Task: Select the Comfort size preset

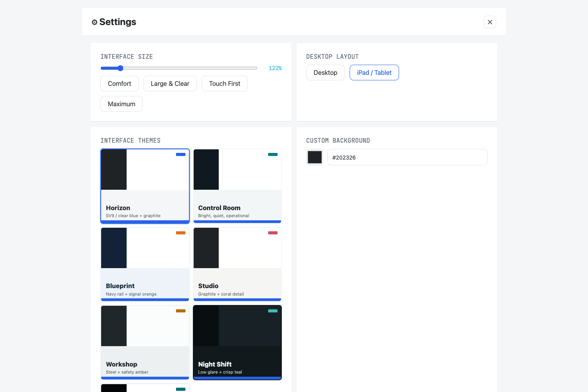Action: [x=120, y=83]
